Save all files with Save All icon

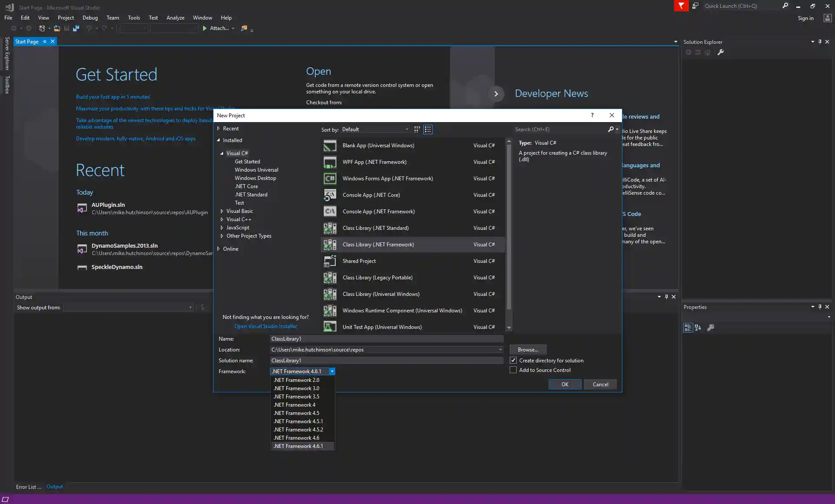point(76,28)
